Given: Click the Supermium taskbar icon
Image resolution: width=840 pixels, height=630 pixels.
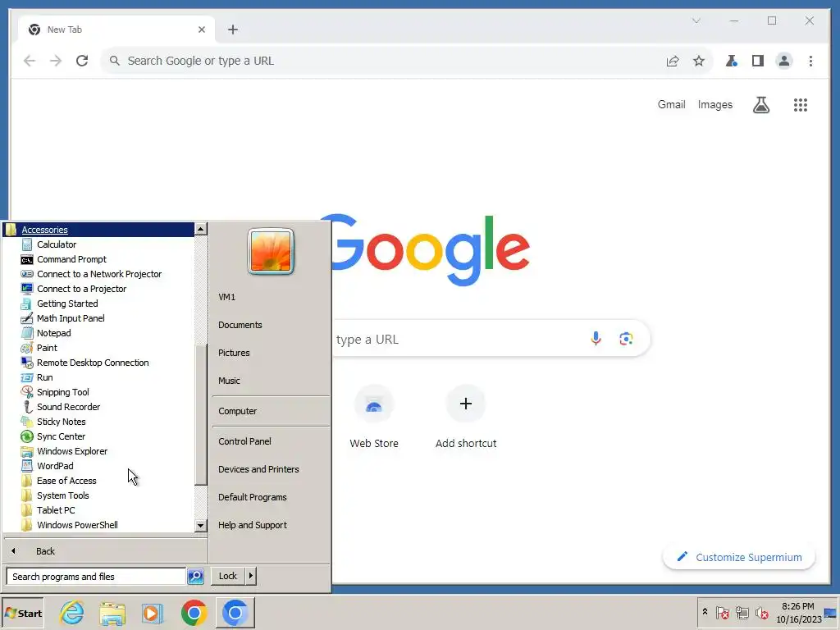Looking at the screenshot, I should coord(235,613).
